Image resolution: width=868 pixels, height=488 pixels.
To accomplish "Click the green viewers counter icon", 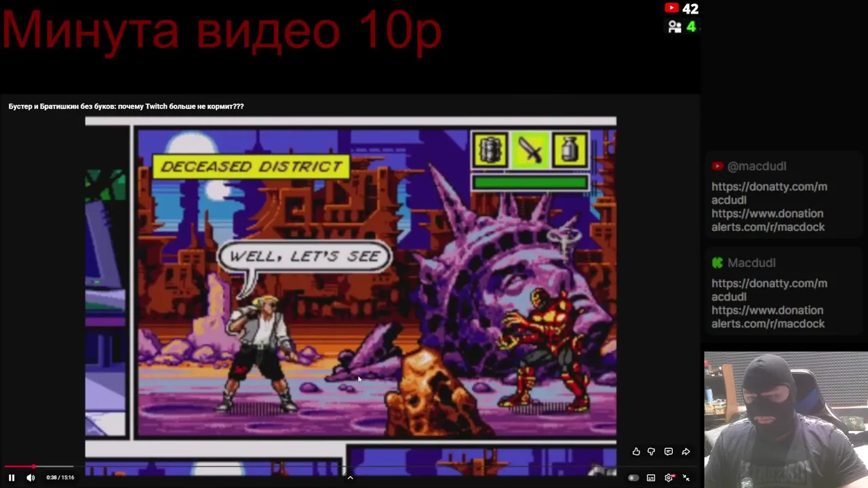I will [x=675, y=27].
